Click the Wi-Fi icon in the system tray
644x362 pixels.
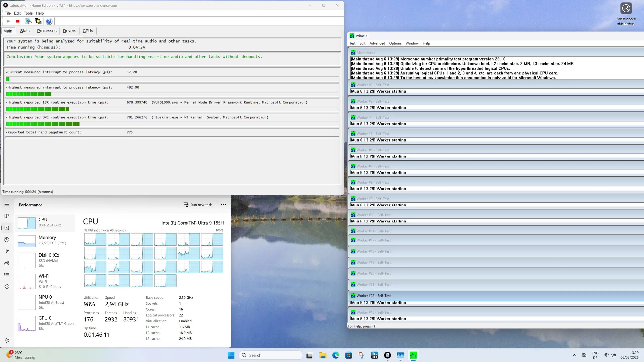coord(606,355)
